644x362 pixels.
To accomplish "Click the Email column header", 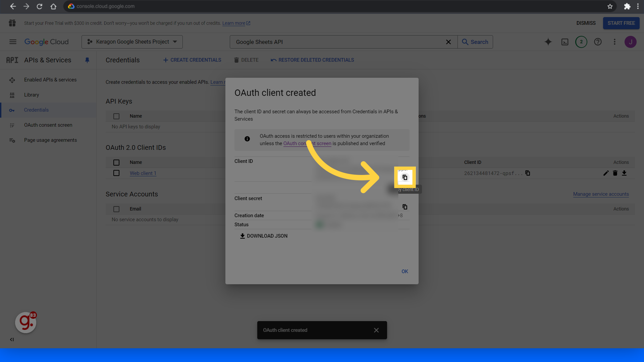I will point(135,209).
